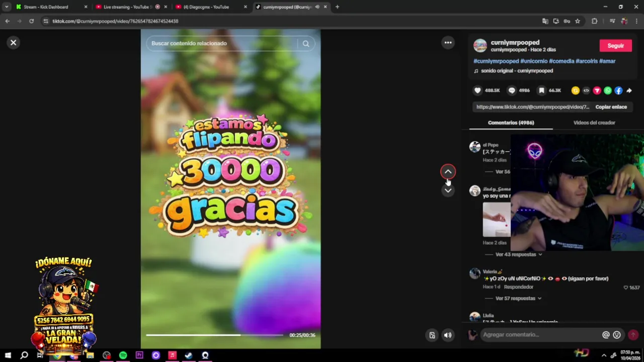644x362 pixels.
Task: Switch to Videos del creador tab
Action: click(x=594, y=123)
